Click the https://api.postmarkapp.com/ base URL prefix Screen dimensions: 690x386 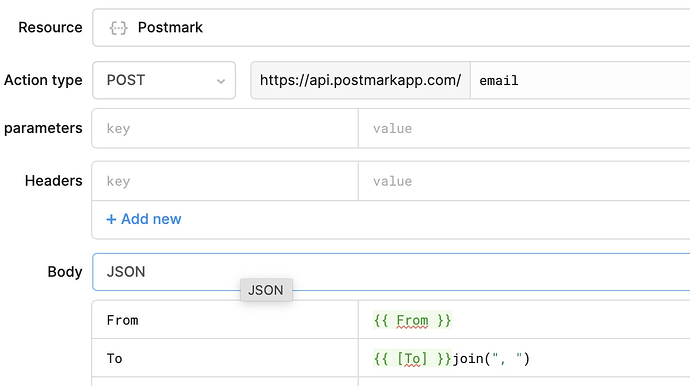(360, 80)
